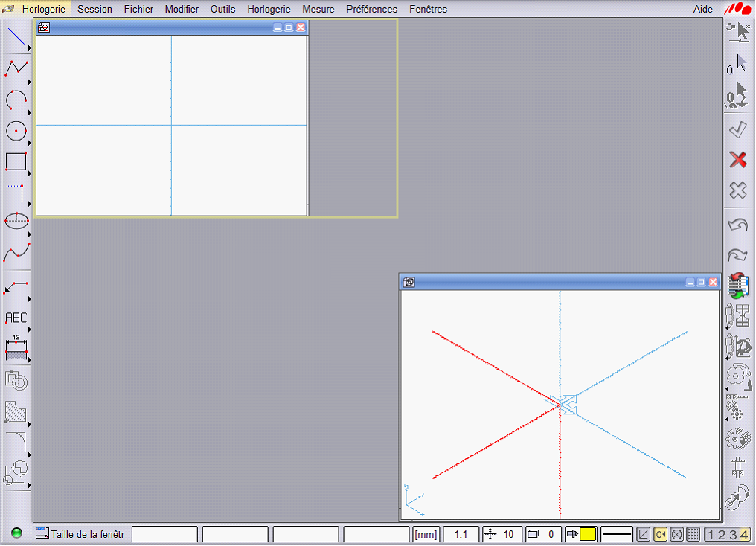Toggle the grid display button
Image resolution: width=756 pixels, height=546 pixels.
(x=693, y=534)
